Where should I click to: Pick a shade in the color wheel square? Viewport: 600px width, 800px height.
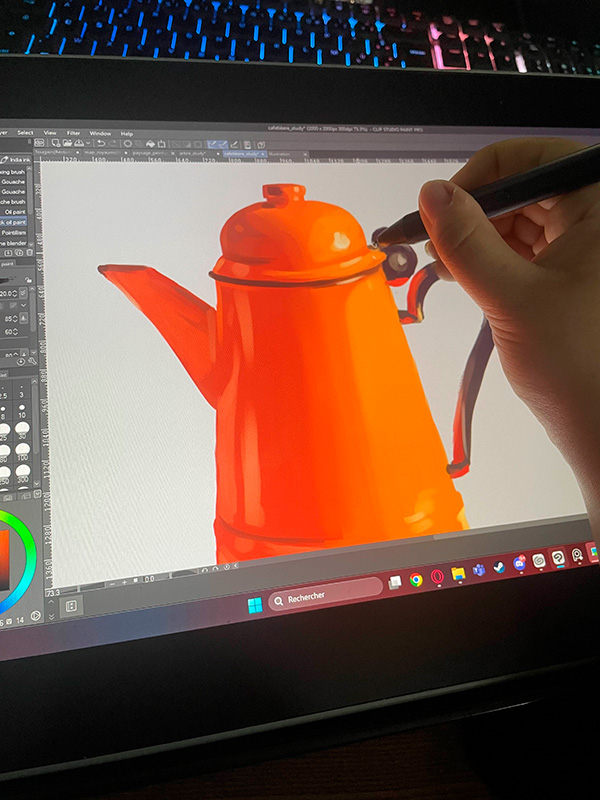click(x=4, y=559)
